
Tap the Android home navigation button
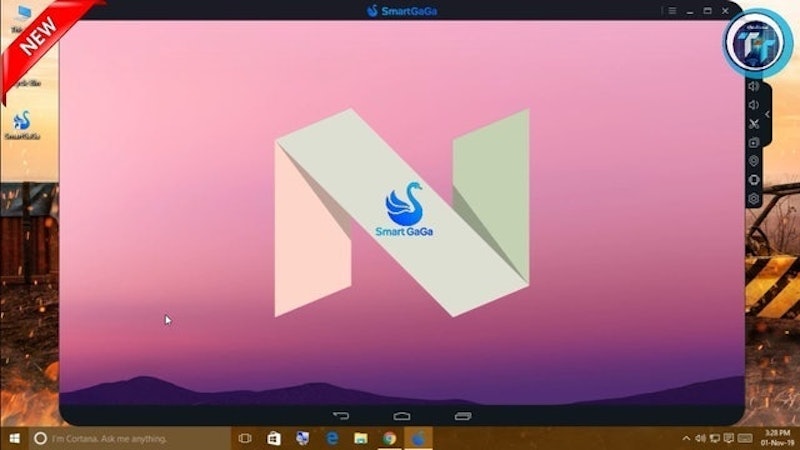click(402, 416)
